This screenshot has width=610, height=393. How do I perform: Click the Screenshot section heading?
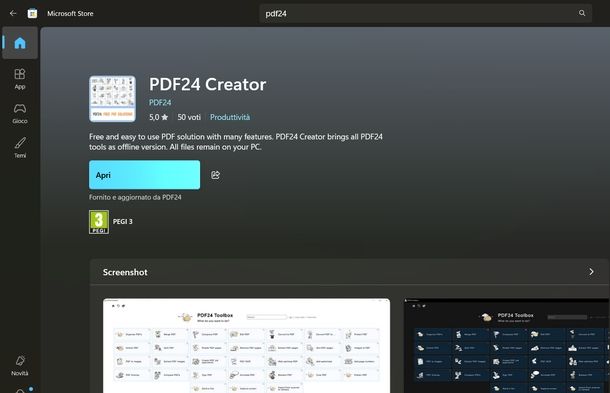tap(125, 272)
